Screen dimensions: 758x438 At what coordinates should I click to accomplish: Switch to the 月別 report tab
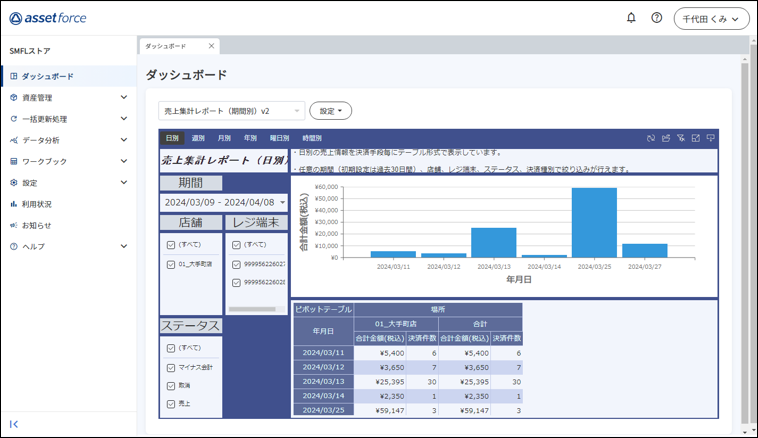click(x=224, y=138)
